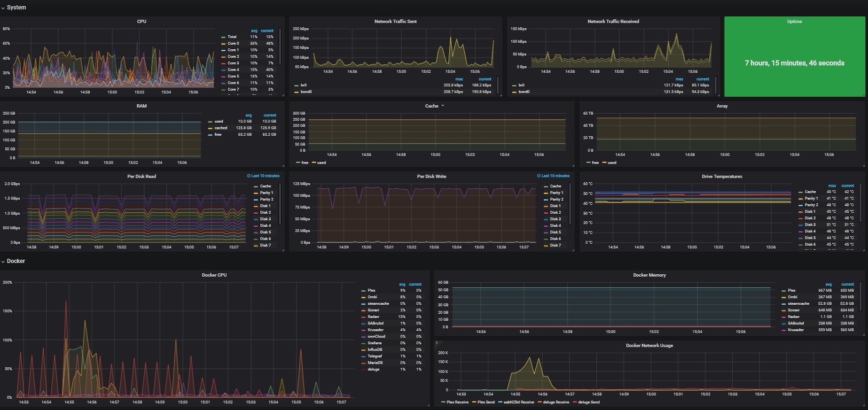This screenshot has width=868, height=410.
Task: Toggle Plex series in Docker CPU legend
Action: 371,290
